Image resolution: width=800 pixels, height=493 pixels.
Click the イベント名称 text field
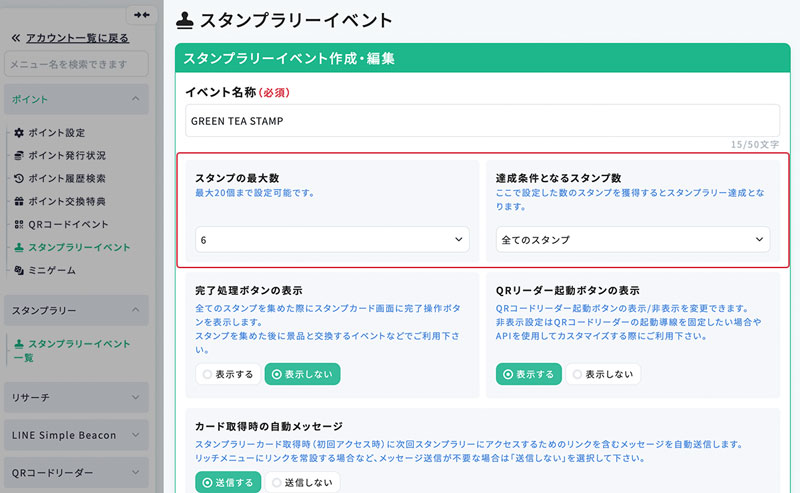pyautogui.click(x=481, y=120)
